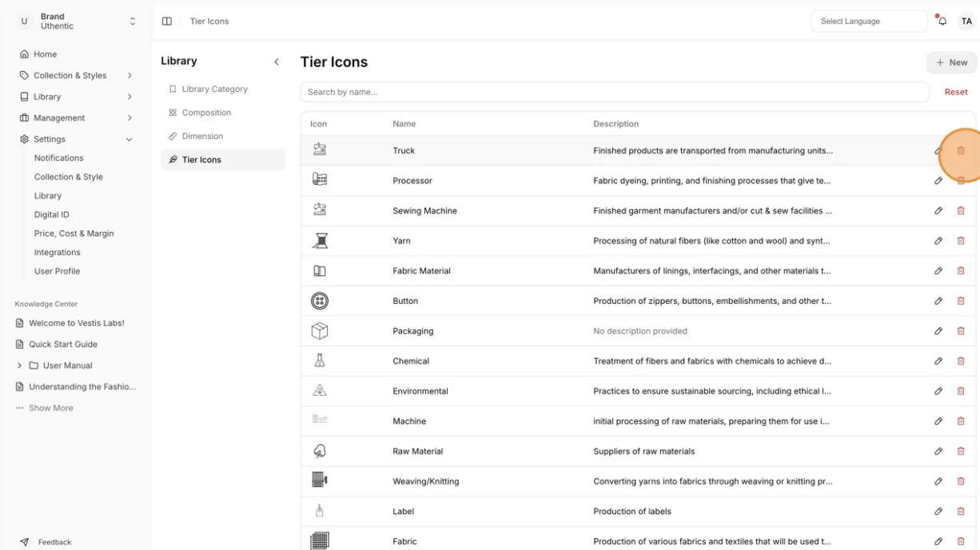This screenshot has height=550, width=980.
Task: Edit the Chemical tier icon
Action: point(938,361)
